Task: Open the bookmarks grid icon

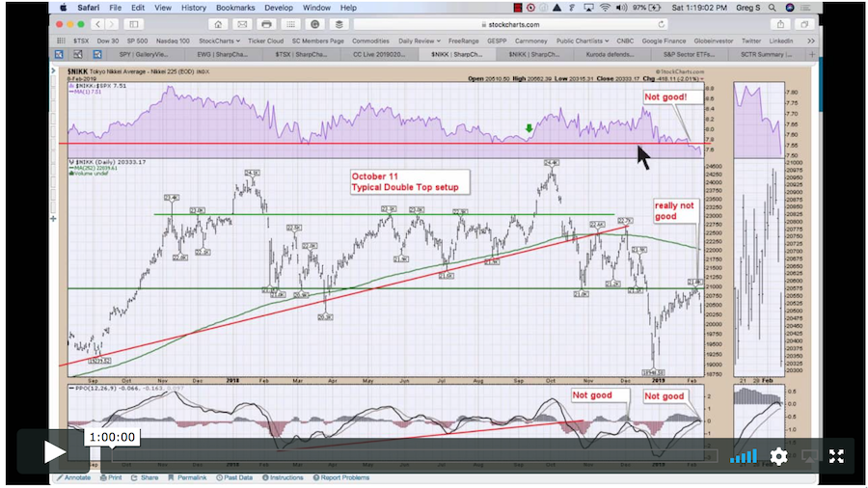Action: (61, 41)
